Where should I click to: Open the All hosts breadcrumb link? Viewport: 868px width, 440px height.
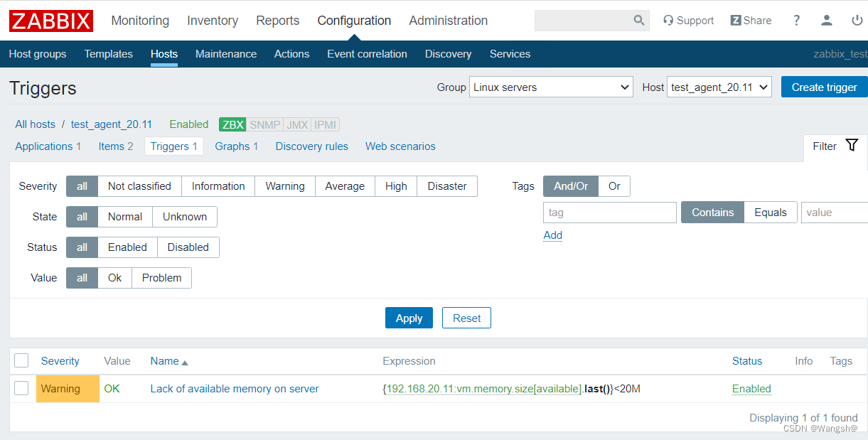pos(36,124)
